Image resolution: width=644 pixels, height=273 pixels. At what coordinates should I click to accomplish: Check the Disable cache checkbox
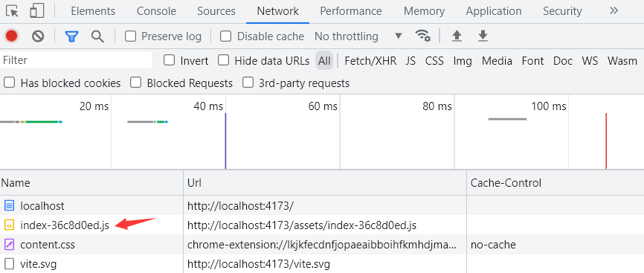click(225, 36)
